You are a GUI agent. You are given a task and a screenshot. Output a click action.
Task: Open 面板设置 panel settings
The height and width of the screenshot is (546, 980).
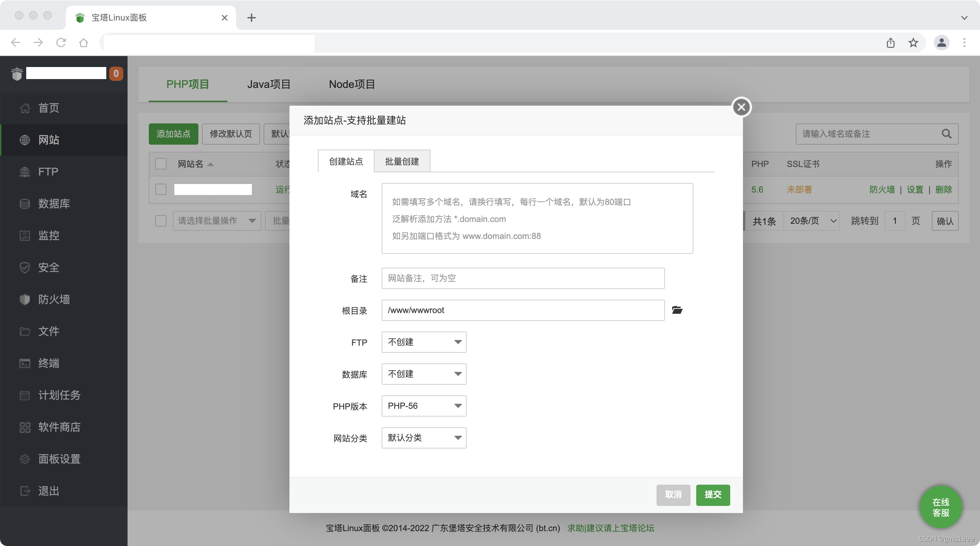point(59,459)
